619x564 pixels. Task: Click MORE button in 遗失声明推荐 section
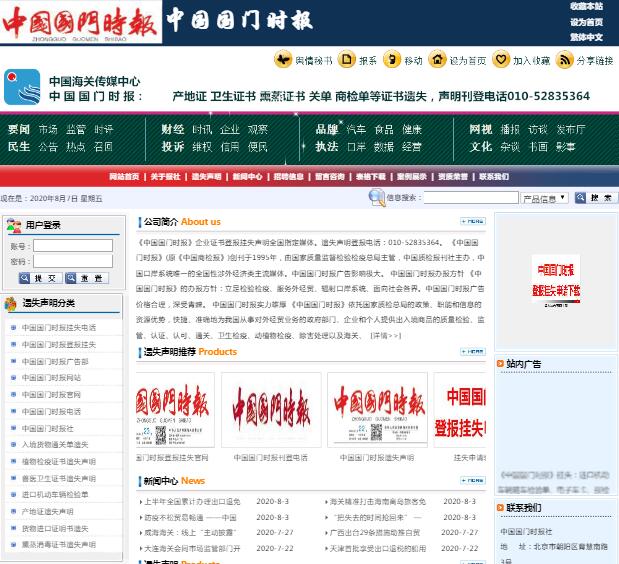tap(473, 351)
